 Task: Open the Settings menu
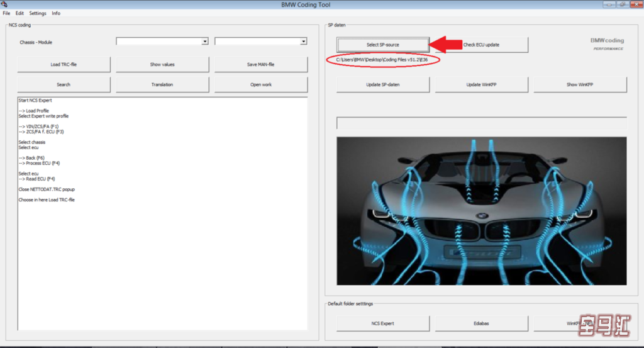point(38,13)
